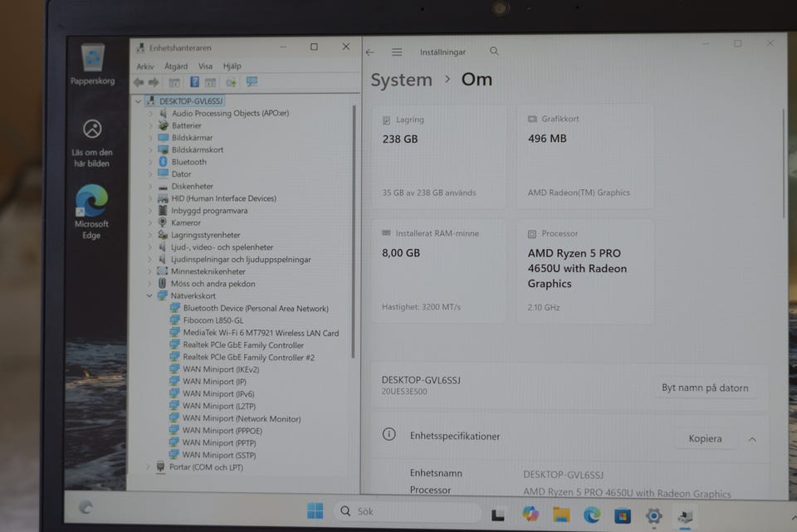Collapse Enhetsspecifikationer section with chevron
Viewport: 797px width, 532px height.
pyautogui.click(x=752, y=439)
